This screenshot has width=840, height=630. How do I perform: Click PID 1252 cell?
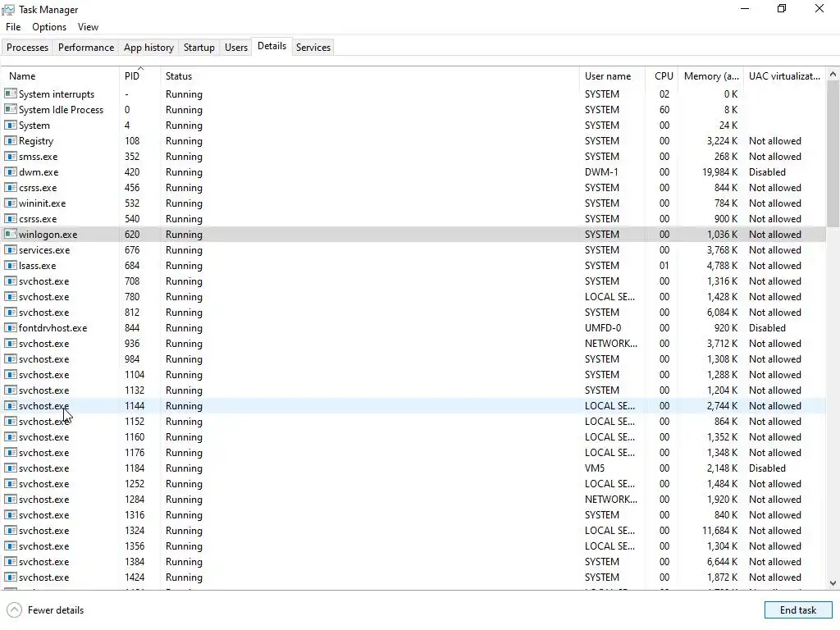click(135, 484)
